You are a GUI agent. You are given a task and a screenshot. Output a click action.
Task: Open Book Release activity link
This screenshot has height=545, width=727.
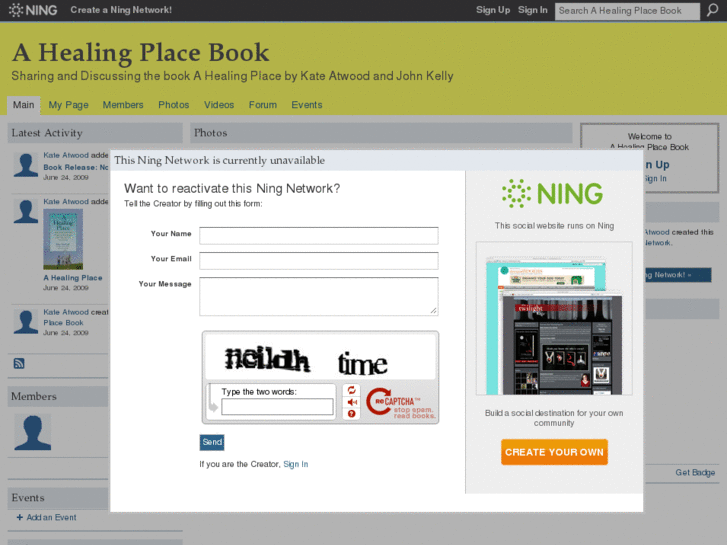click(x=76, y=167)
